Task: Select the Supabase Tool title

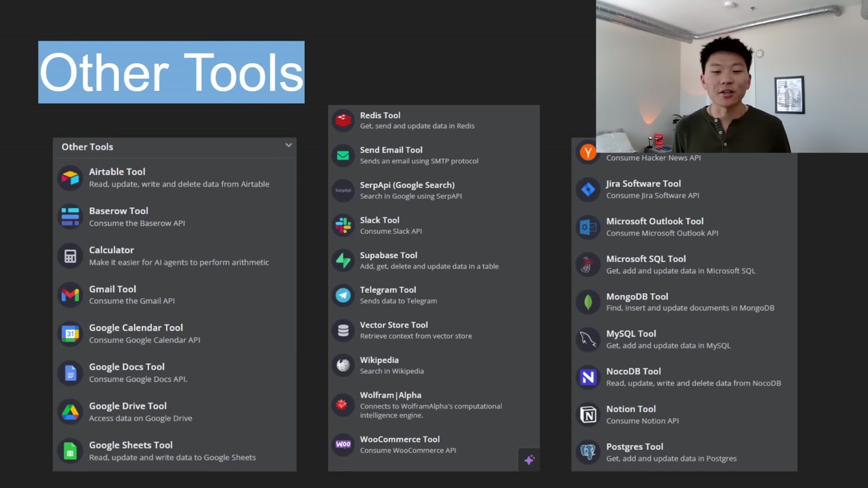Action: click(389, 255)
